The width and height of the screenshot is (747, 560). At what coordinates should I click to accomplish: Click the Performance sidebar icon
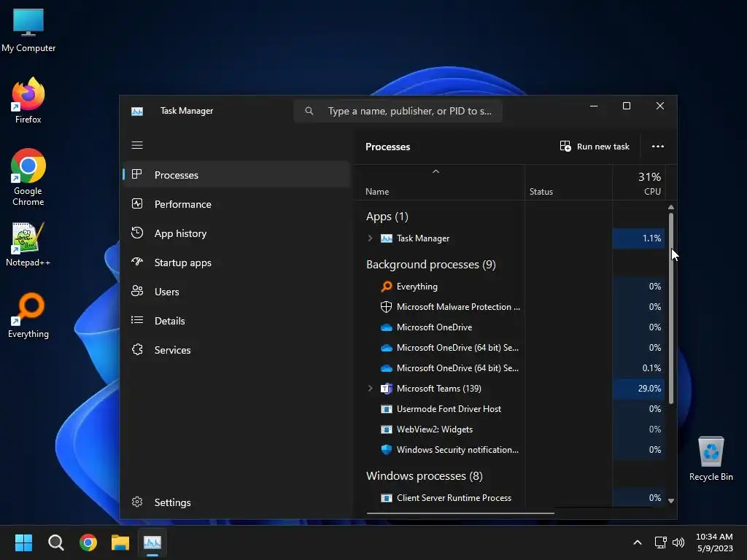click(136, 204)
